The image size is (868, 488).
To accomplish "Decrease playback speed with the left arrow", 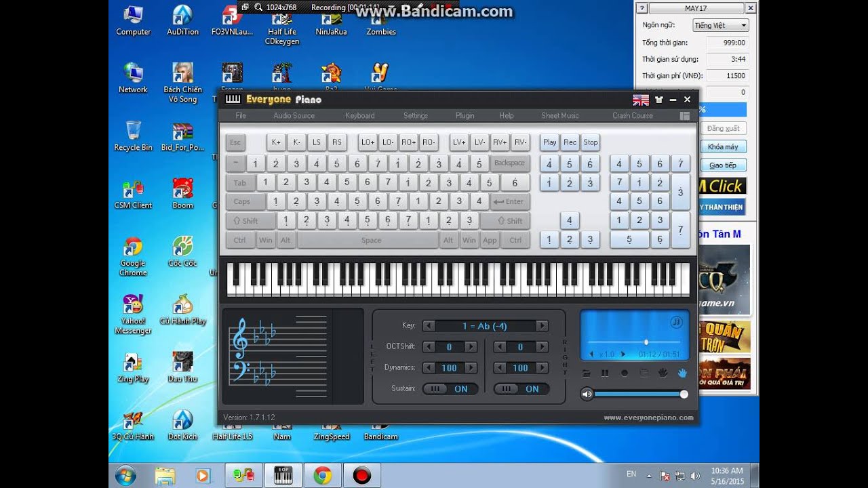I will [x=592, y=354].
